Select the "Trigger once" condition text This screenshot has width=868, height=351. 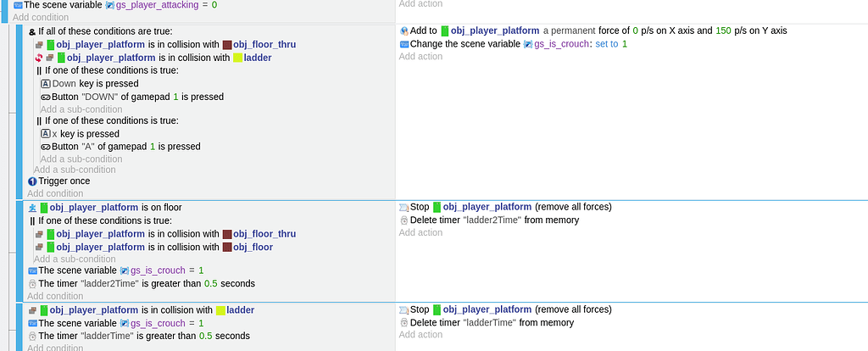[64, 181]
